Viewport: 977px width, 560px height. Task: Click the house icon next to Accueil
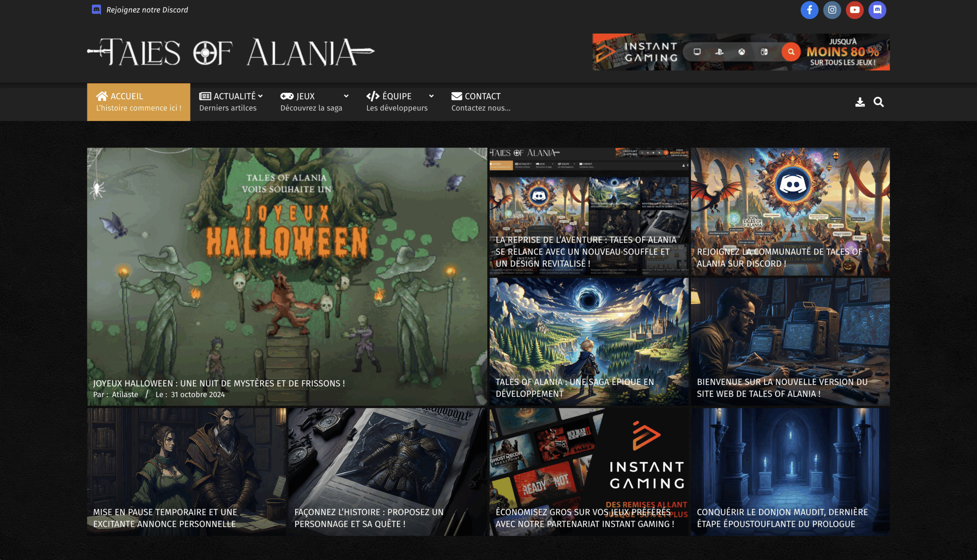point(102,96)
